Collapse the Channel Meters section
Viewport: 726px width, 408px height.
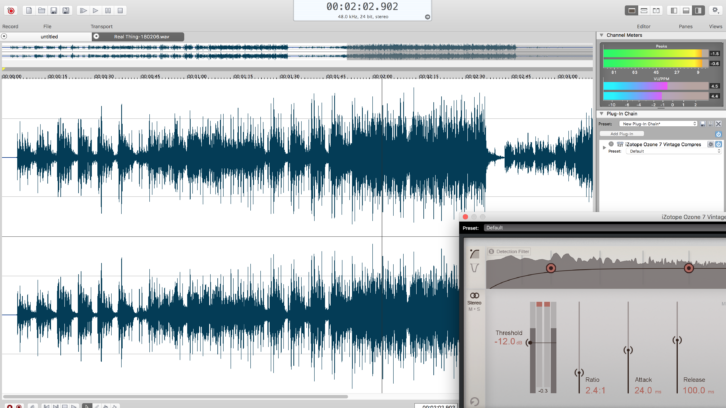[601, 35]
